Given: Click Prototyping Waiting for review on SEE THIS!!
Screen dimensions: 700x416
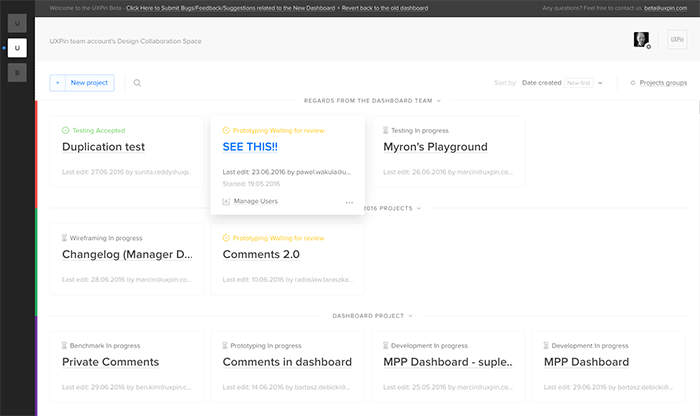Looking at the screenshot, I should click(x=279, y=130).
